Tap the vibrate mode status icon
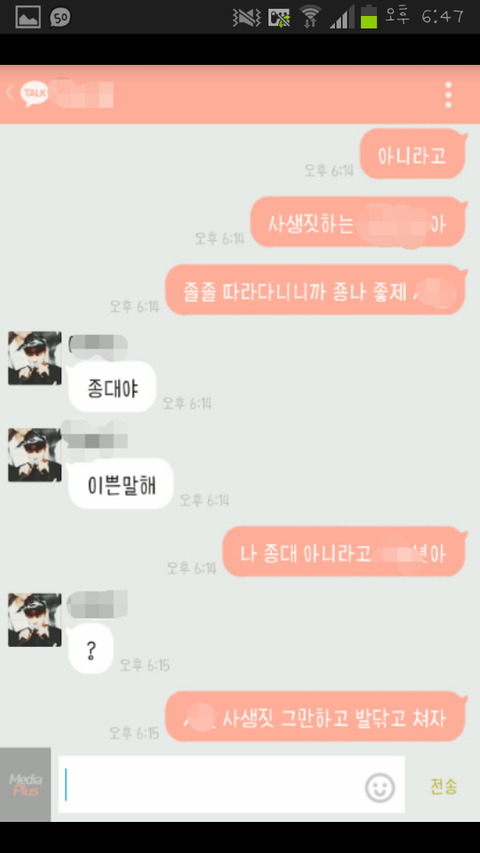Screen dimensions: 480x853 coord(247,17)
